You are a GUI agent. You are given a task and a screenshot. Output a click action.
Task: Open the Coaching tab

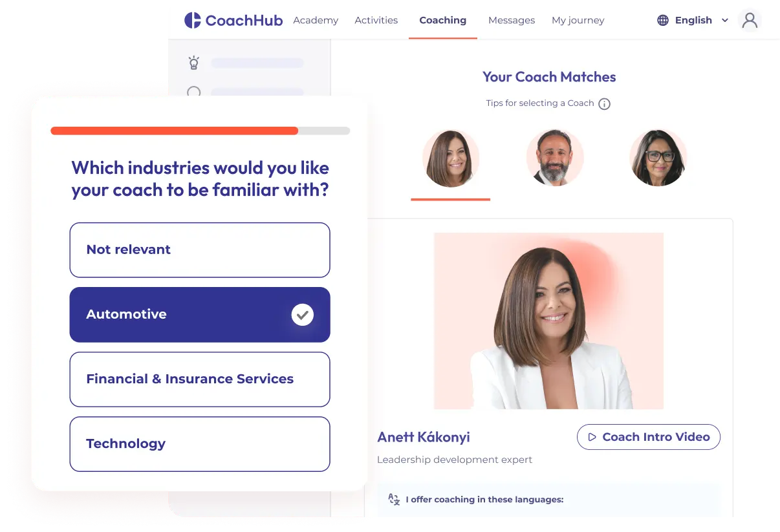[443, 21]
